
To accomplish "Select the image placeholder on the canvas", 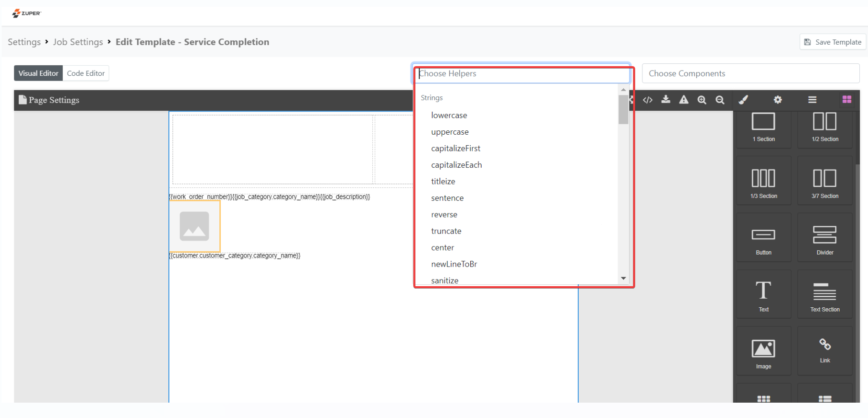I will [194, 226].
